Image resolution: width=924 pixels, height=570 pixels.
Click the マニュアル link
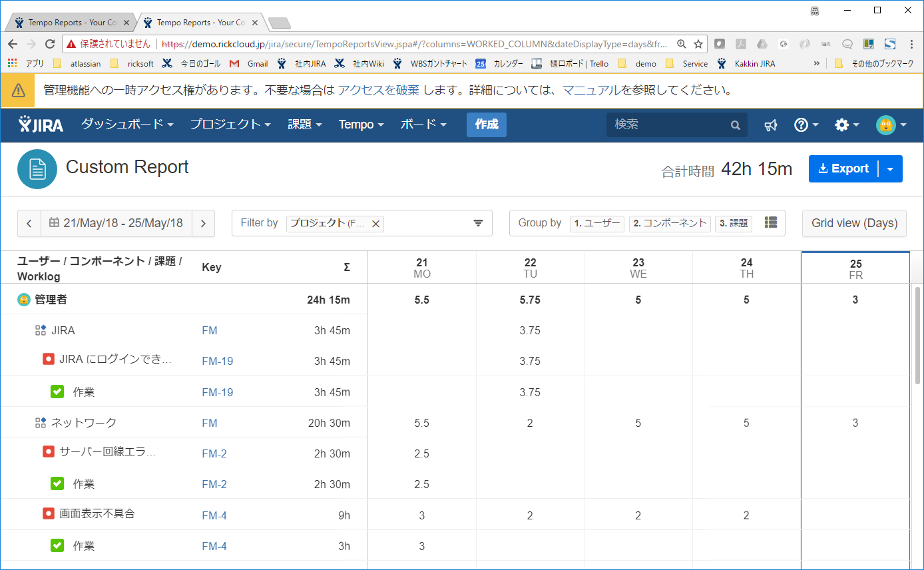coord(592,91)
